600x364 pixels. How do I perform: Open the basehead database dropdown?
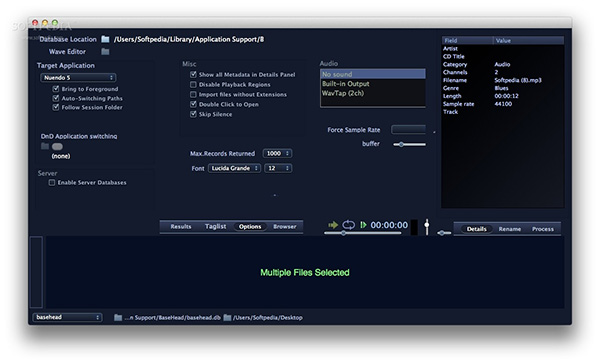[67, 317]
